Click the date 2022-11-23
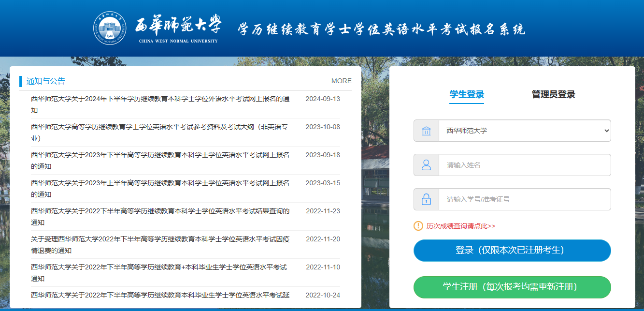The height and width of the screenshot is (311, 644). (323, 211)
